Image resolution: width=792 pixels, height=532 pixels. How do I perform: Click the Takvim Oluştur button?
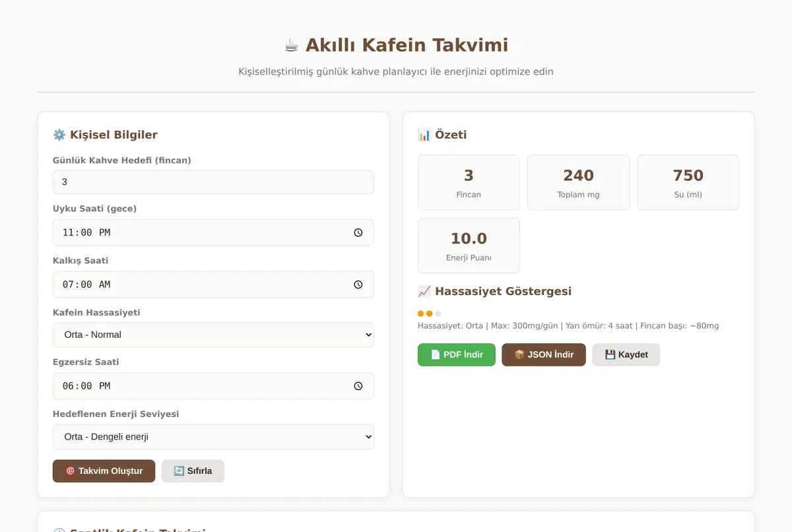click(x=104, y=471)
